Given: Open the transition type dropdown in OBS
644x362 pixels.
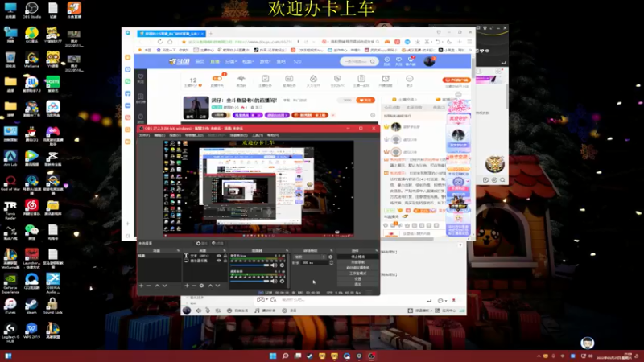Looking at the screenshot, I should (310, 257).
